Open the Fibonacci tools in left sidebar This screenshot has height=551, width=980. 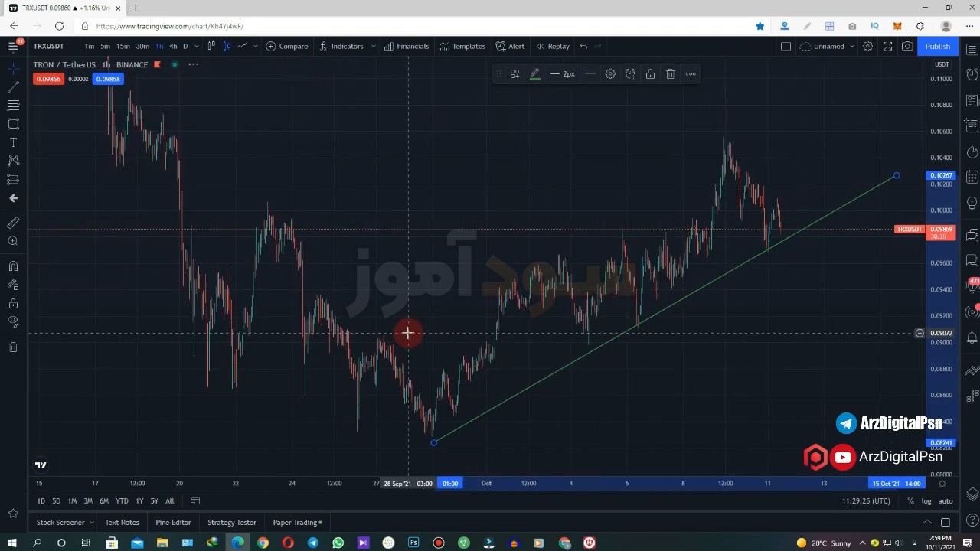13,105
